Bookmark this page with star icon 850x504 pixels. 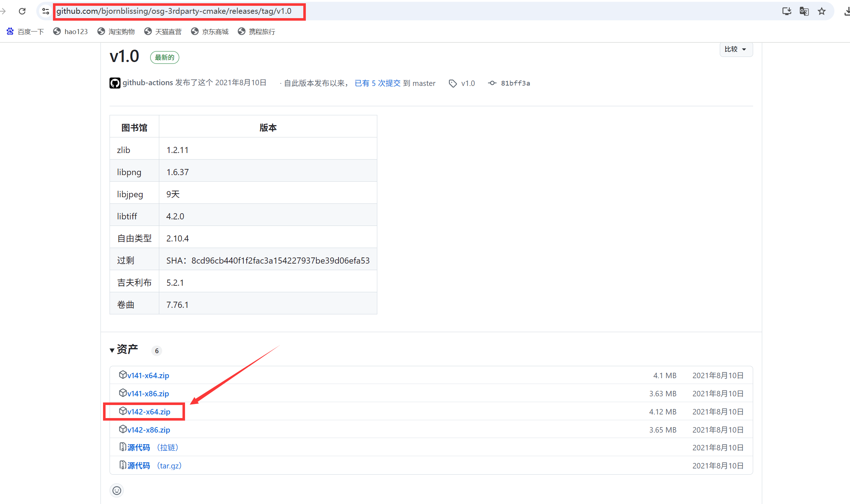822,11
